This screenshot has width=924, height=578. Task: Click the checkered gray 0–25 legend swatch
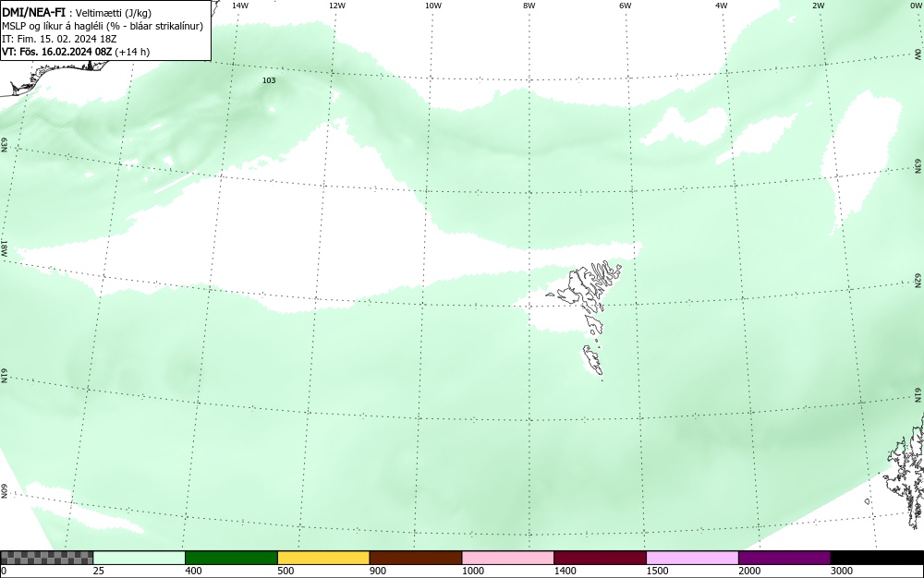click(46, 558)
